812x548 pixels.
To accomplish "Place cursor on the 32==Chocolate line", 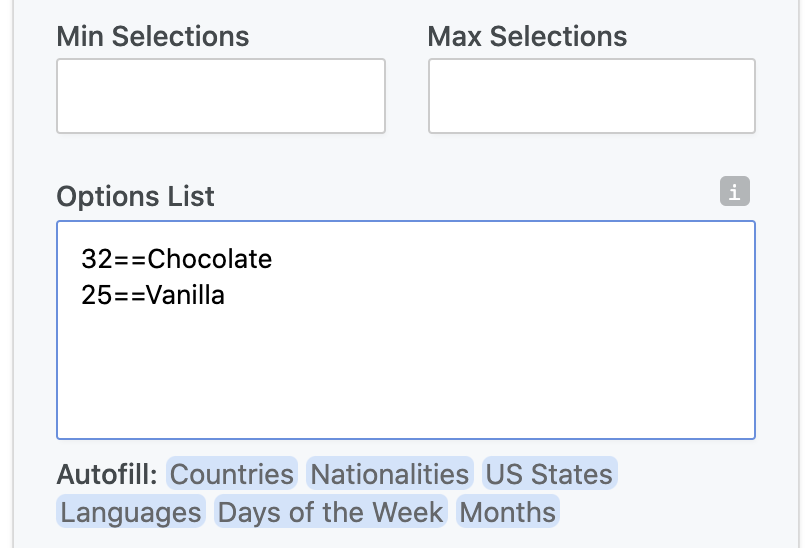I will click(176, 259).
